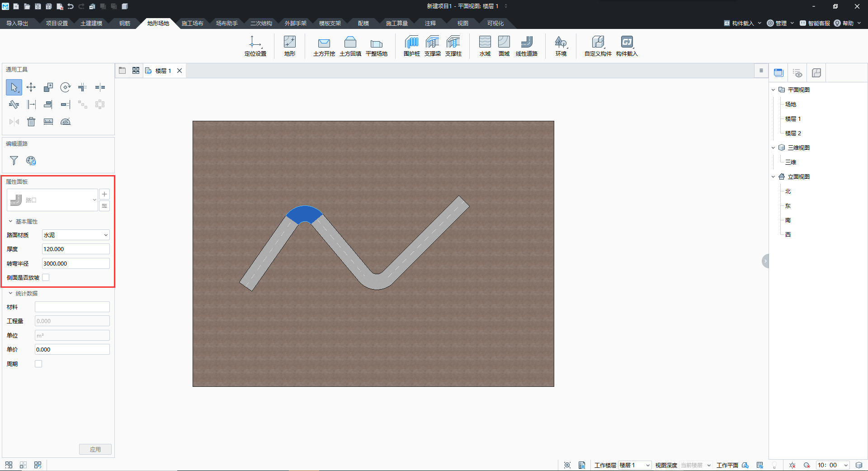
Task: Collapse the 三维视图 tree node
Action: coord(773,147)
